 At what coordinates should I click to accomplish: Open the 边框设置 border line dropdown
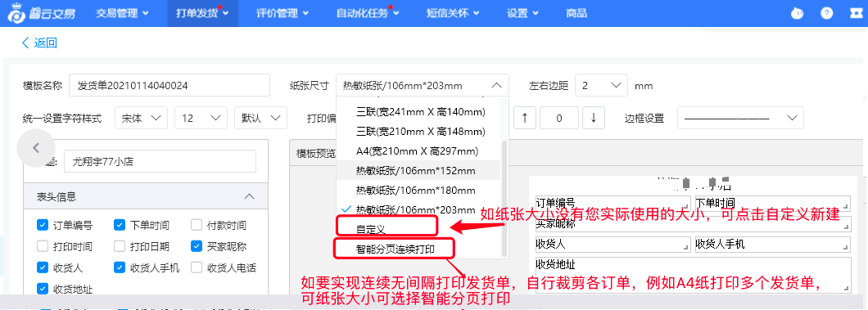(740, 118)
